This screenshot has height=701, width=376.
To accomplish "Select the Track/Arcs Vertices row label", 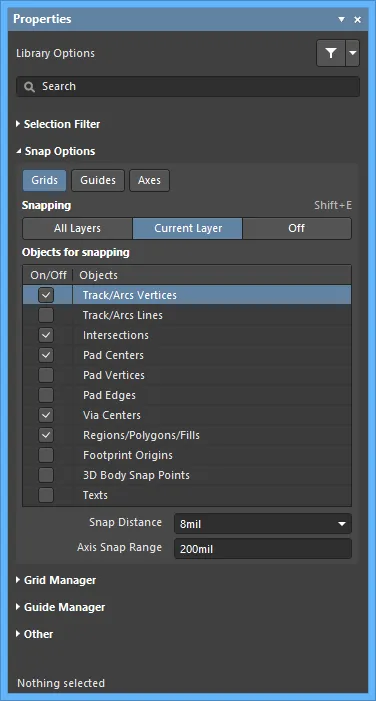I will (x=130, y=295).
